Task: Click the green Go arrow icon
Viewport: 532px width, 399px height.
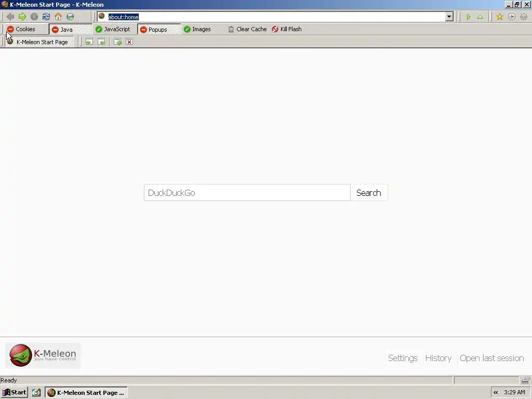Action: (469, 17)
